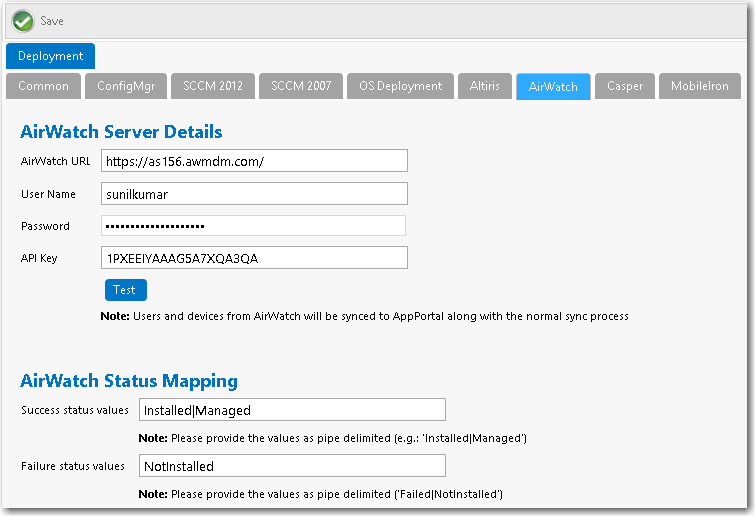Open the SCCM 2007 tab
The width and height of the screenshot is (755, 516).
click(x=301, y=86)
